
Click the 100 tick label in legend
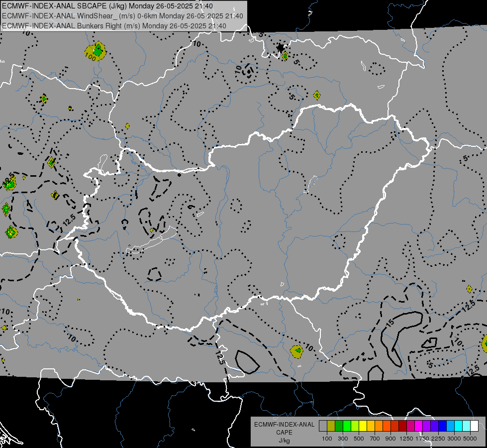(x=327, y=439)
